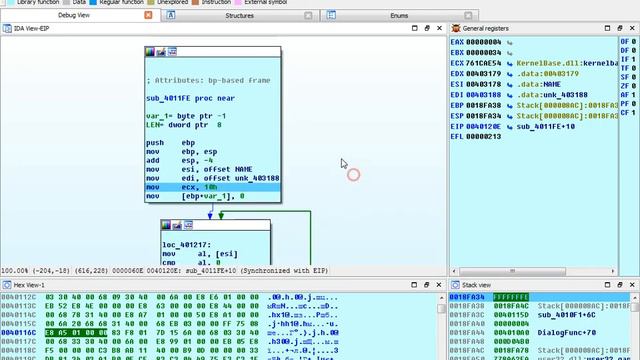Click the registers horizontal scrollbar thumb

[x=513, y=271]
